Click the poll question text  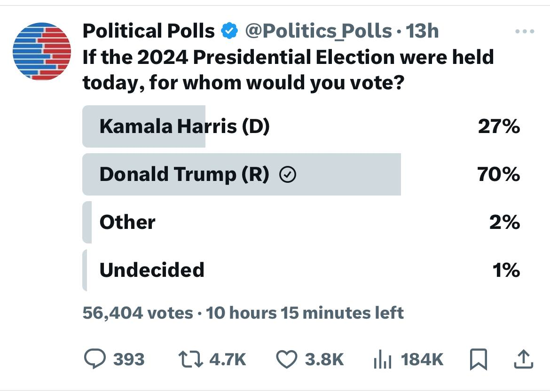(x=288, y=71)
